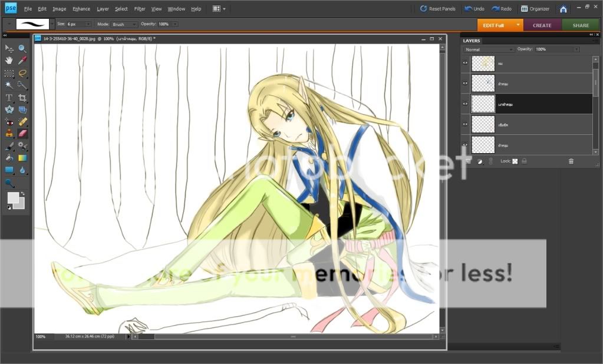Click the background color swatch
The image size is (603, 364).
(x=21, y=205)
